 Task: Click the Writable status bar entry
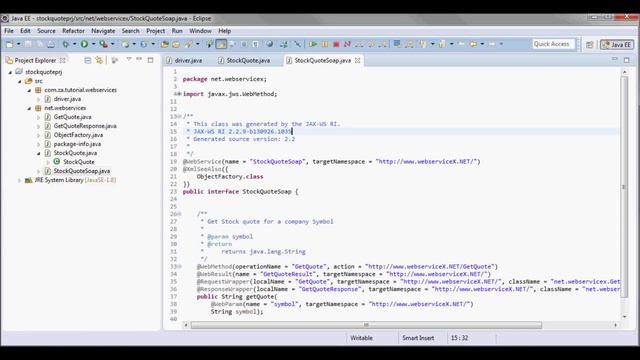pos(361,338)
